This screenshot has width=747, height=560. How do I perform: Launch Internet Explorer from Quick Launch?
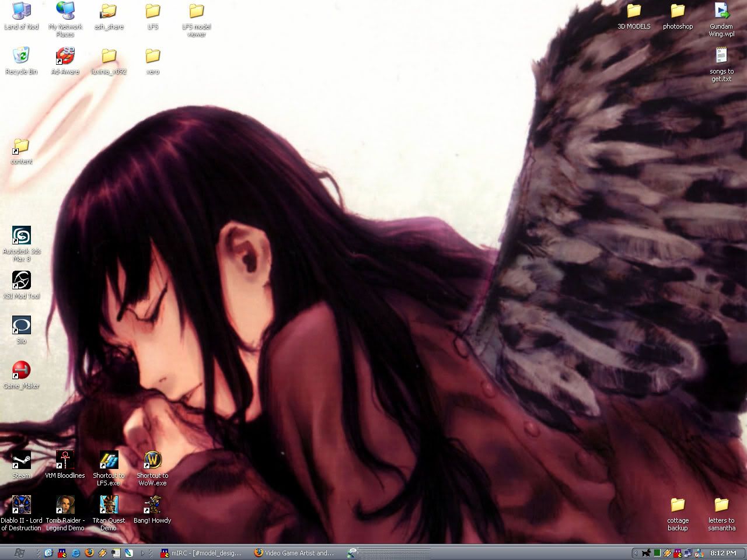[x=76, y=553]
